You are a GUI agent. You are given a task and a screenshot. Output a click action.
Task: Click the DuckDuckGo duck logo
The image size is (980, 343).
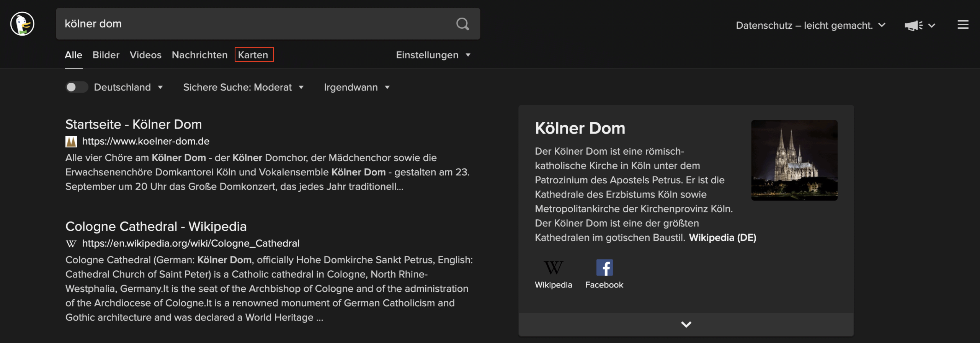[22, 24]
